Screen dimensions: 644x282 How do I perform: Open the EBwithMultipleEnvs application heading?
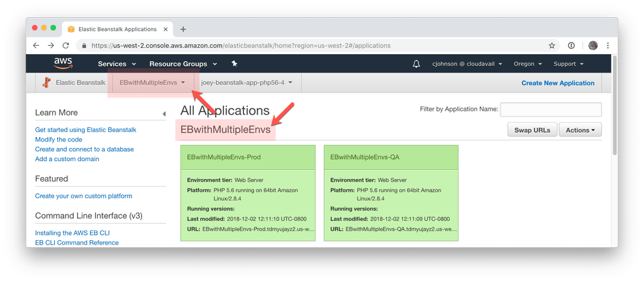[225, 129]
